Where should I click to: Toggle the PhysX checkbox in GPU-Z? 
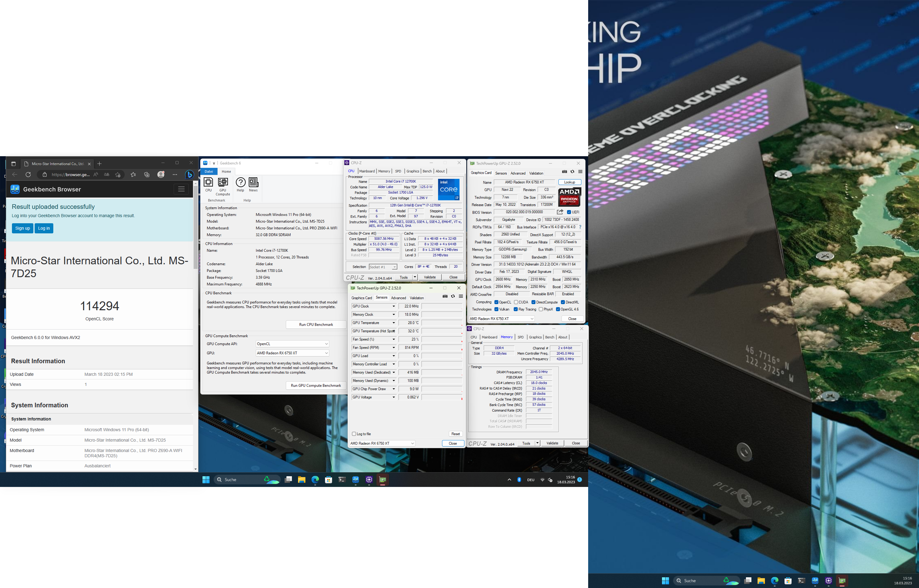pos(541,310)
